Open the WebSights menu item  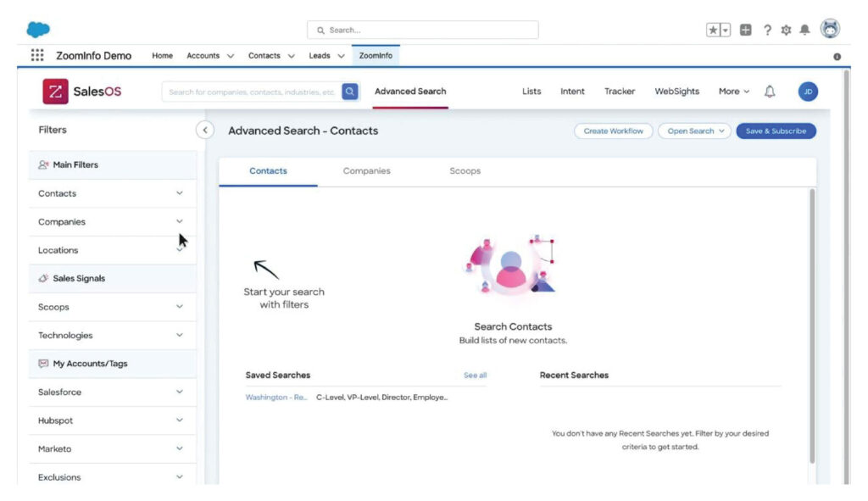pos(677,92)
